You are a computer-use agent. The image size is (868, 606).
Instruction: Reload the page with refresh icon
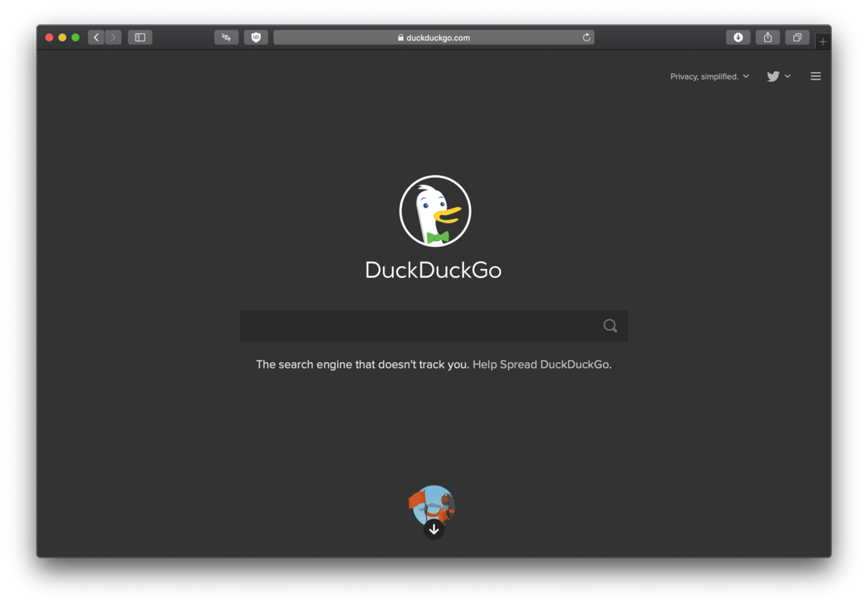[586, 38]
